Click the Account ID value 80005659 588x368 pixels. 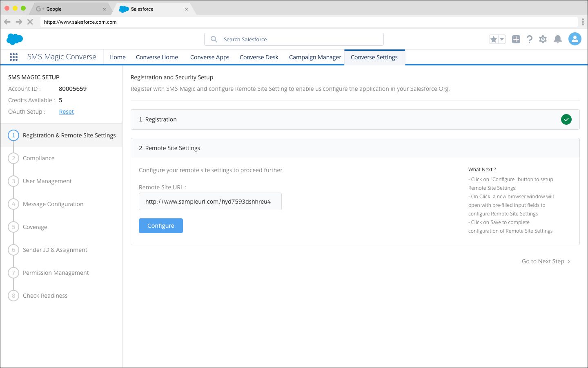(73, 89)
